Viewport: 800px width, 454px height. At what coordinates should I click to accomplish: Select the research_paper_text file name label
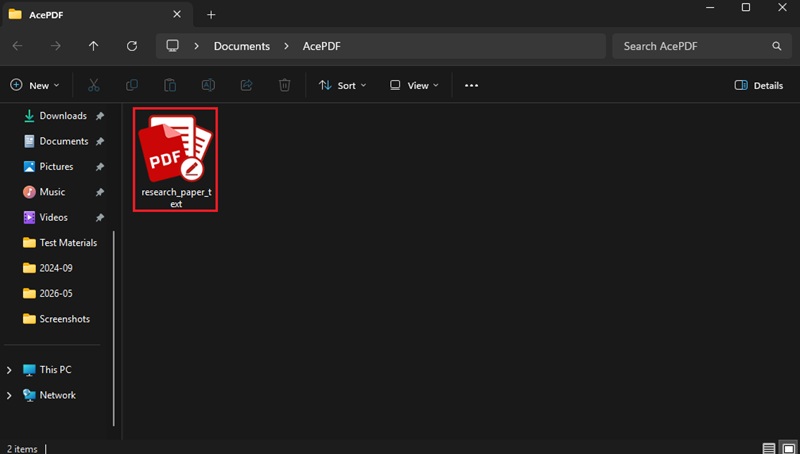point(176,198)
